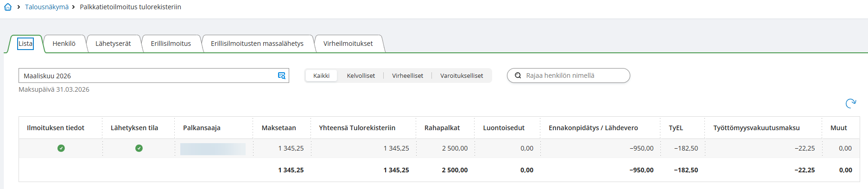Open the Erillisilmoitusten massalähetys tab
This screenshot has height=189, width=868.
pos(257,44)
